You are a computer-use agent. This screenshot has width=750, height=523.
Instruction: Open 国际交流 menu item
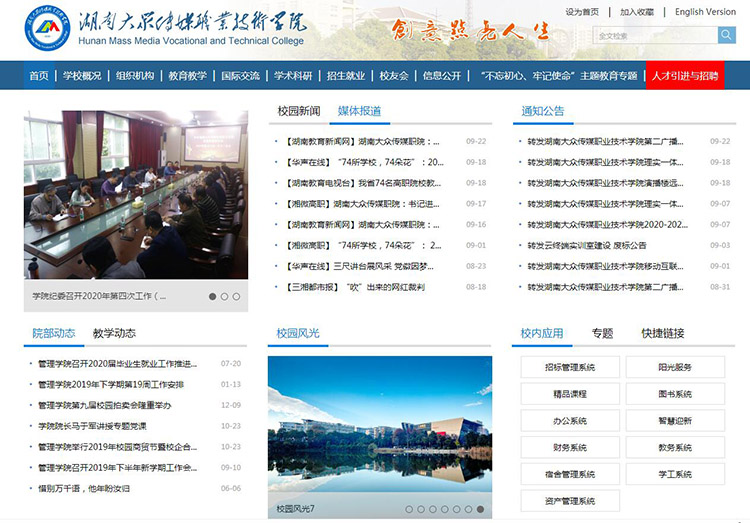[x=240, y=76]
